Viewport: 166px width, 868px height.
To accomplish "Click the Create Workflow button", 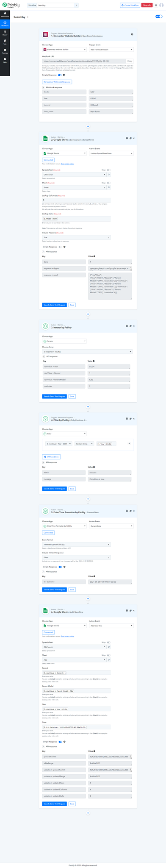I will 130,5.
